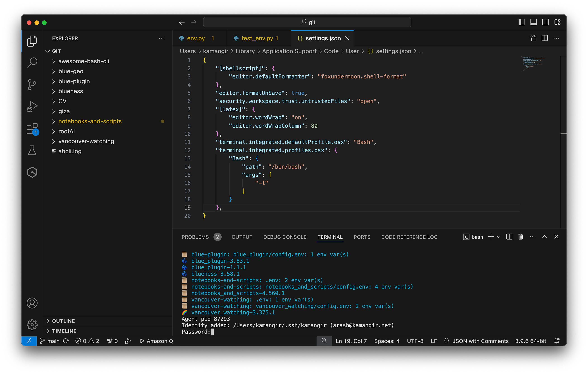Open the PORTS panel tab
This screenshot has height=374, width=588.
tap(362, 237)
